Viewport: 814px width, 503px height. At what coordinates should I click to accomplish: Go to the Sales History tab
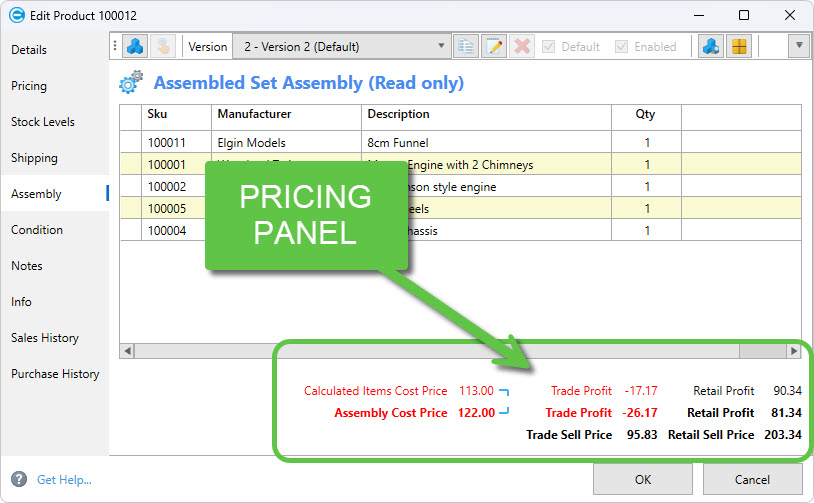click(x=45, y=338)
